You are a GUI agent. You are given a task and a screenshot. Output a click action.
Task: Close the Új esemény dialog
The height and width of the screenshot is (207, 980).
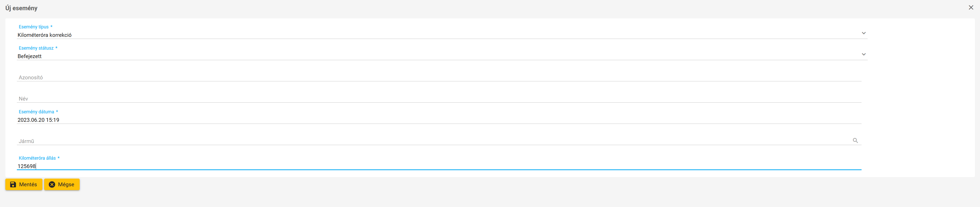971,8
